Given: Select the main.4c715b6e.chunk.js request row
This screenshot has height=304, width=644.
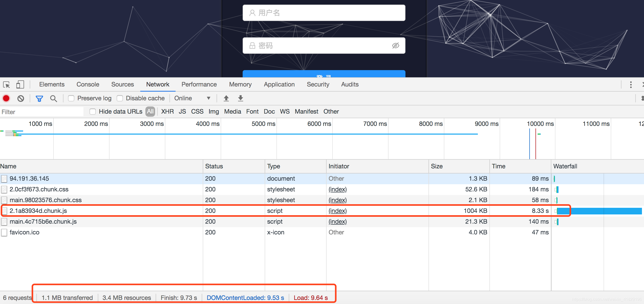Looking at the screenshot, I should [x=43, y=222].
